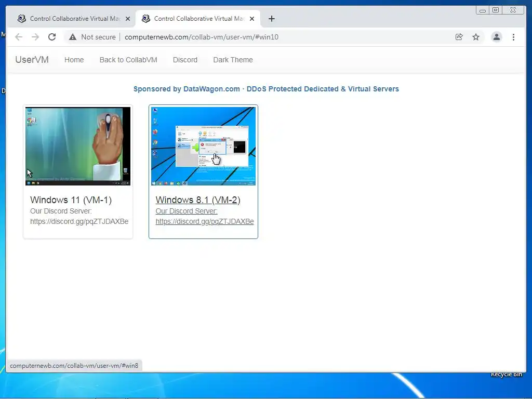Select the Recycle Bin on the desktop

click(x=506, y=374)
